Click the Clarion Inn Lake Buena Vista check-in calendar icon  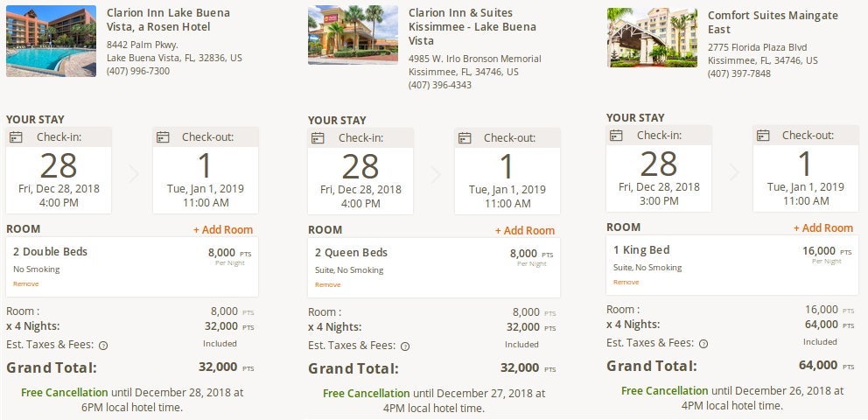tap(17, 137)
